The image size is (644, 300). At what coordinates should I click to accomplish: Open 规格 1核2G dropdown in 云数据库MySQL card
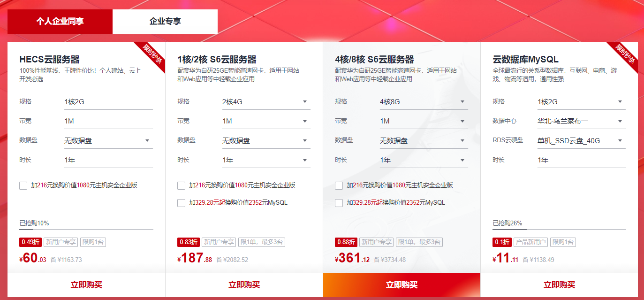(581, 101)
